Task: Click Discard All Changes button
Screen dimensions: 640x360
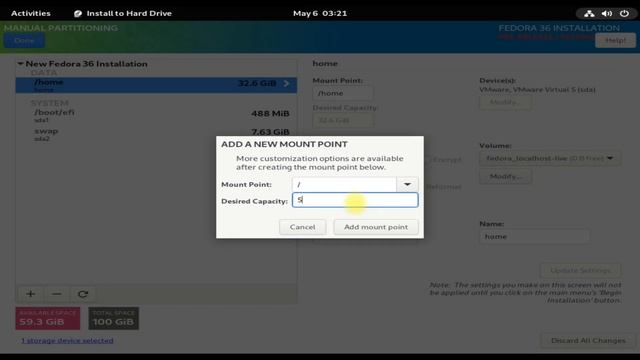Action: tap(588, 340)
